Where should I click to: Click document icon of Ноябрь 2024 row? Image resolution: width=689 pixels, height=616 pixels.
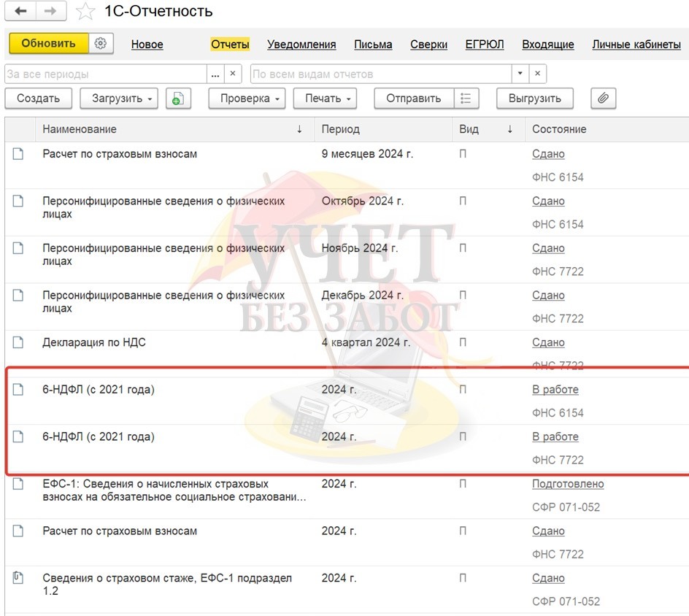(18, 248)
